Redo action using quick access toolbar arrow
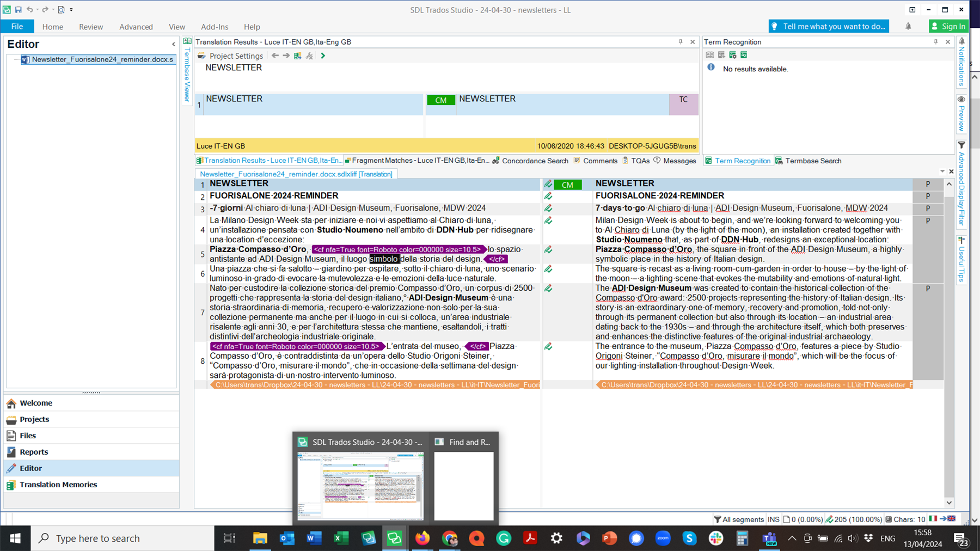 point(45,10)
